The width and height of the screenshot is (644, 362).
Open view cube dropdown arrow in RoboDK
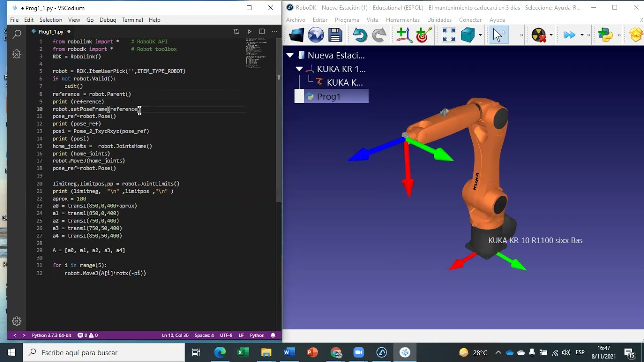coord(480,35)
